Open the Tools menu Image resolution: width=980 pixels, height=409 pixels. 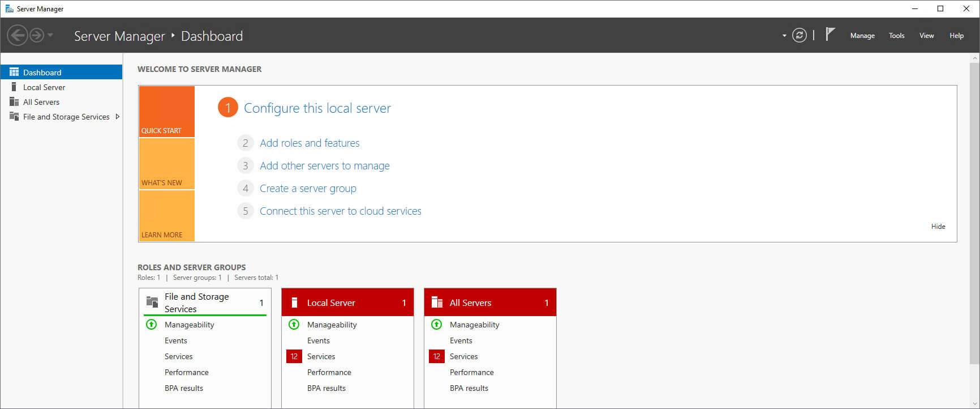[x=896, y=35]
